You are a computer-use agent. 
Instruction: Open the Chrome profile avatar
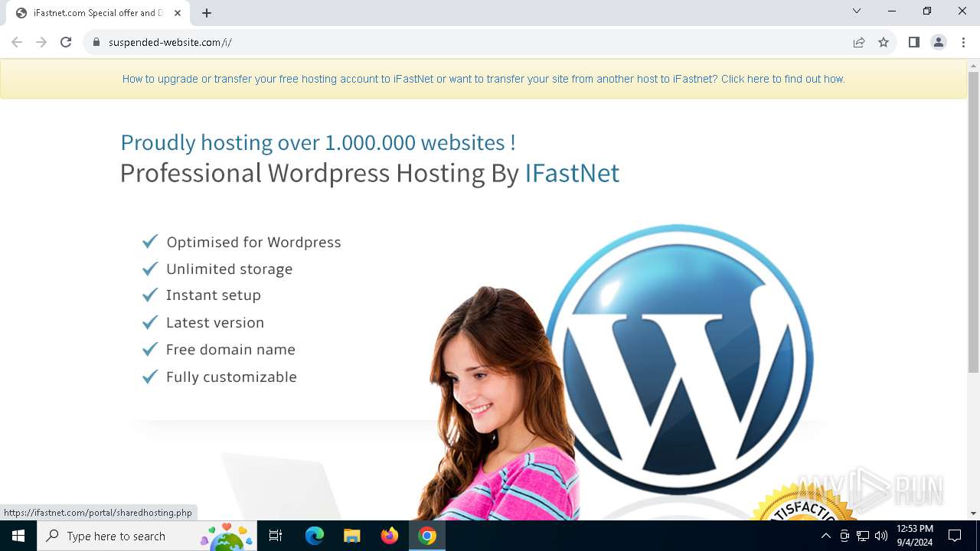click(939, 42)
